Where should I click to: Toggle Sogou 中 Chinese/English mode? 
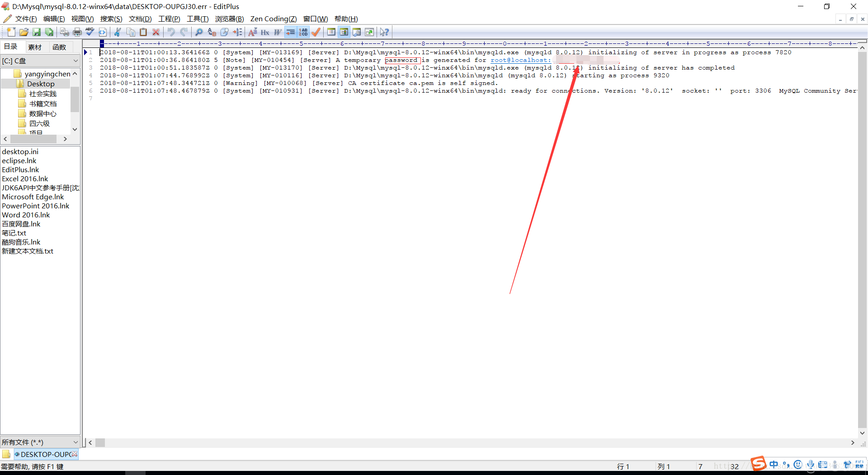[x=774, y=464]
